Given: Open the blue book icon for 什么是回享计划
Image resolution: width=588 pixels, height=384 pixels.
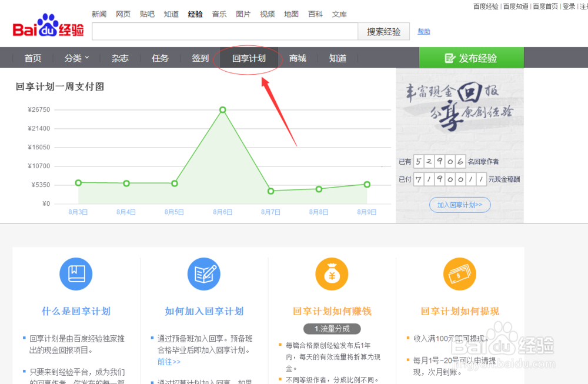Looking at the screenshot, I should (x=76, y=274).
